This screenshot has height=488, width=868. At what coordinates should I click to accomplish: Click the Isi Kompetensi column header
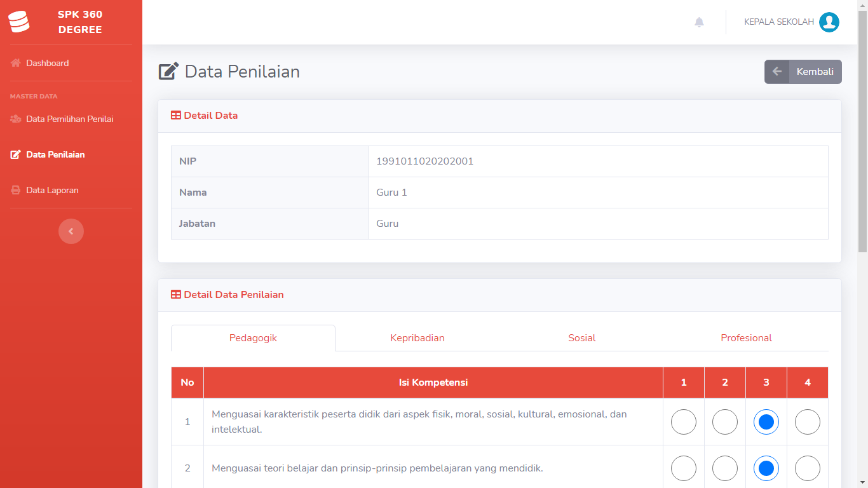pyautogui.click(x=433, y=383)
